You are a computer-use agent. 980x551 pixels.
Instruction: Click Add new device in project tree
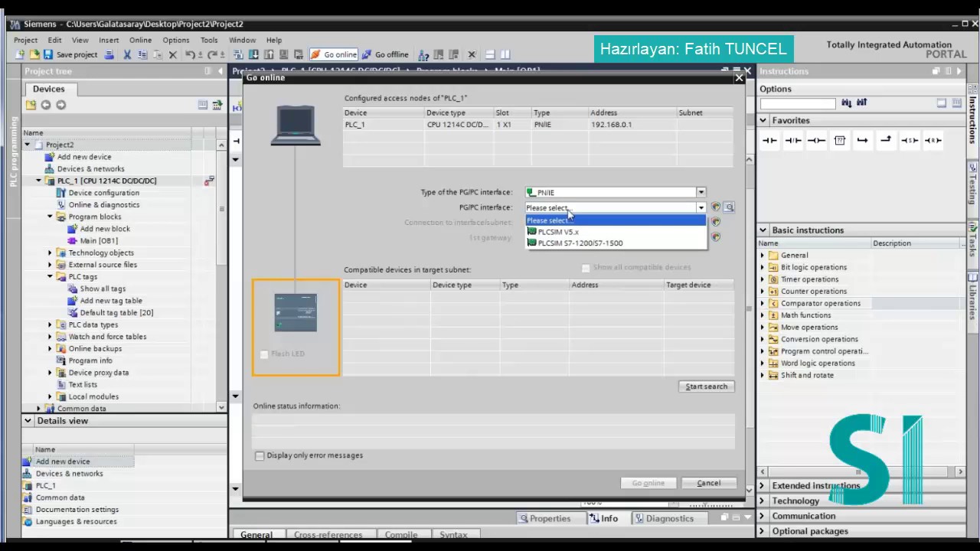83,157
